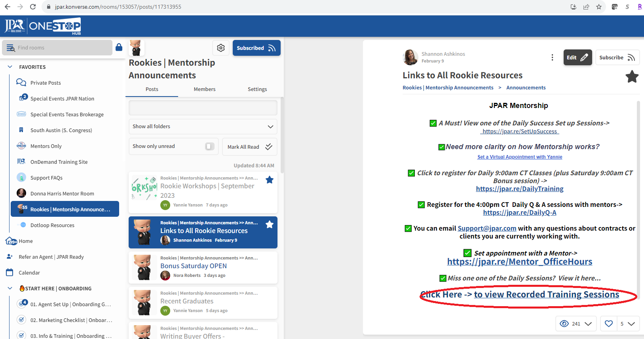This screenshot has width=644, height=339.
Task: Click the Refer an Agent person-plus icon
Action: click(x=10, y=257)
